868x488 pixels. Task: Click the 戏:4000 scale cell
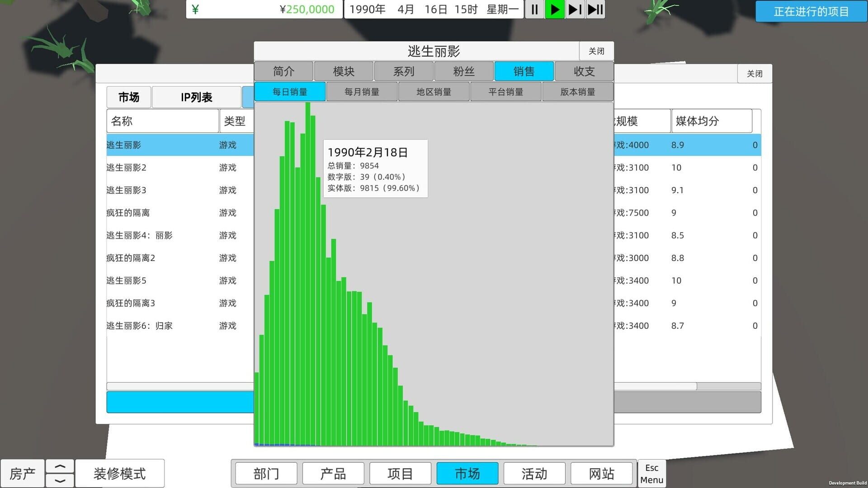pyautogui.click(x=632, y=145)
